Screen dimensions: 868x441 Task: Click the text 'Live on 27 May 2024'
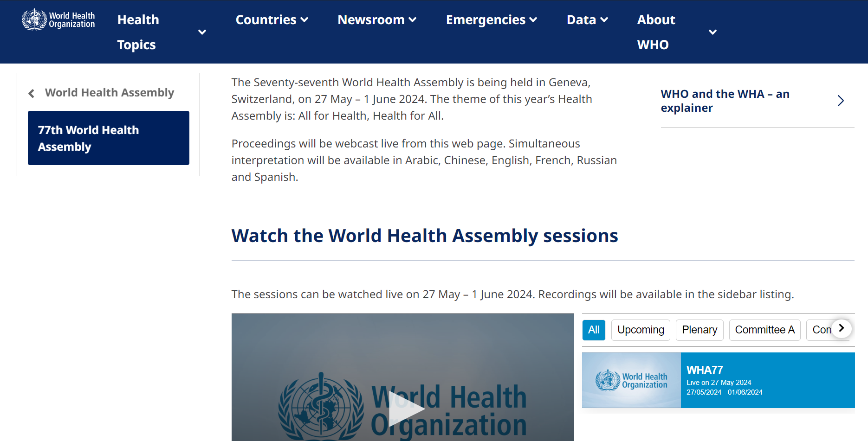tap(719, 383)
